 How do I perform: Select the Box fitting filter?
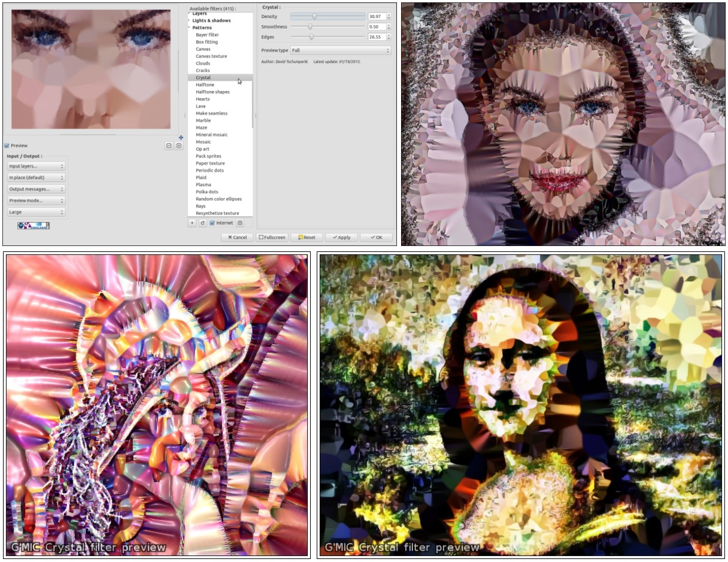pyautogui.click(x=207, y=42)
